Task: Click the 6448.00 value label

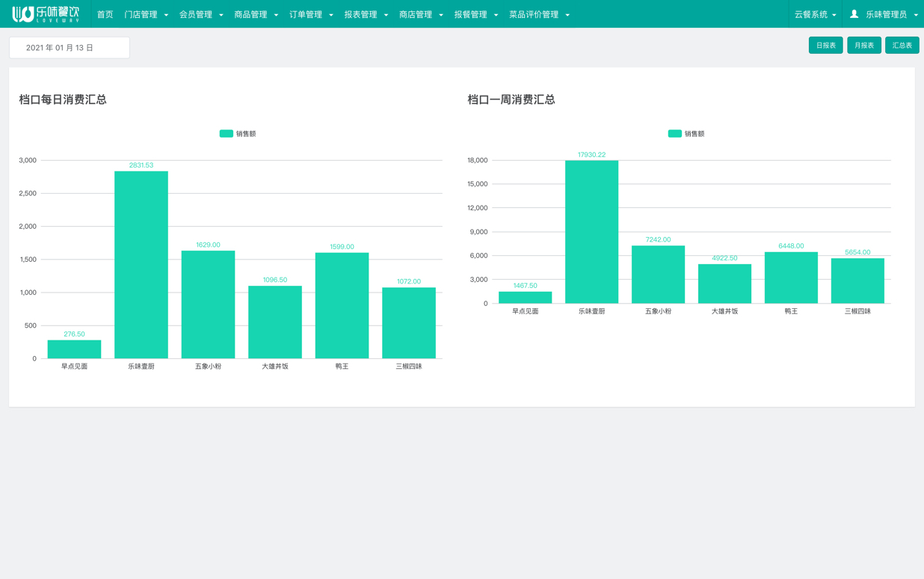Action: coord(791,246)
